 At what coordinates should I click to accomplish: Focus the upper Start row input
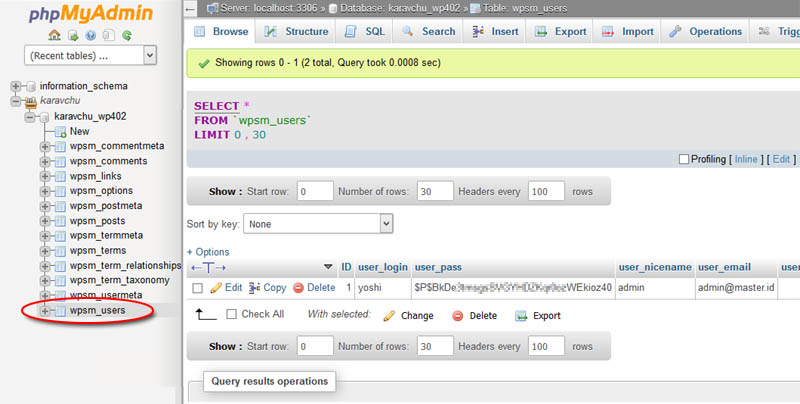pyautogui.click(x=315, y=192)
